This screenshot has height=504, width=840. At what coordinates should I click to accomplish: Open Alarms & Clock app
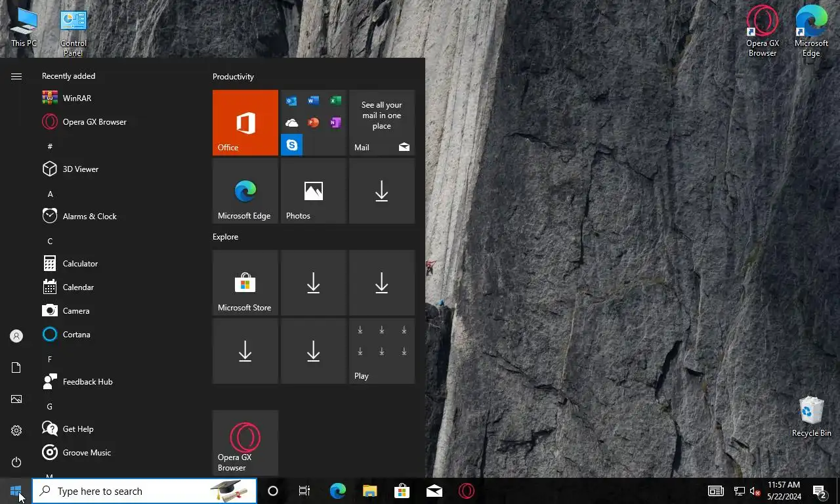[118, 217]
